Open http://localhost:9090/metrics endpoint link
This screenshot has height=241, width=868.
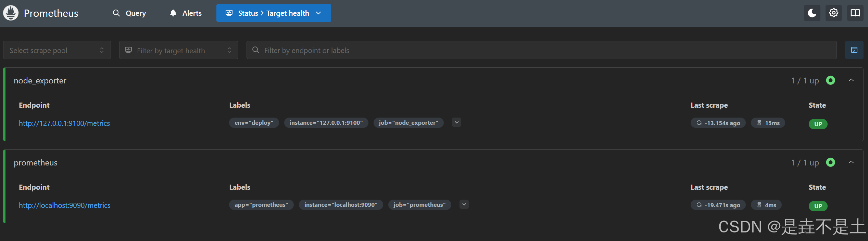coord(65,205)
